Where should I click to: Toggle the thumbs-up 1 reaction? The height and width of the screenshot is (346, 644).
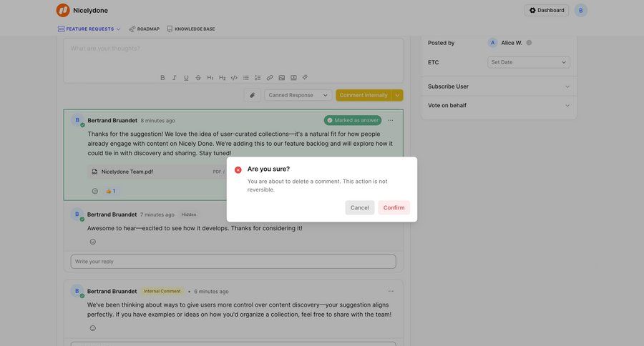click(110, 191)
